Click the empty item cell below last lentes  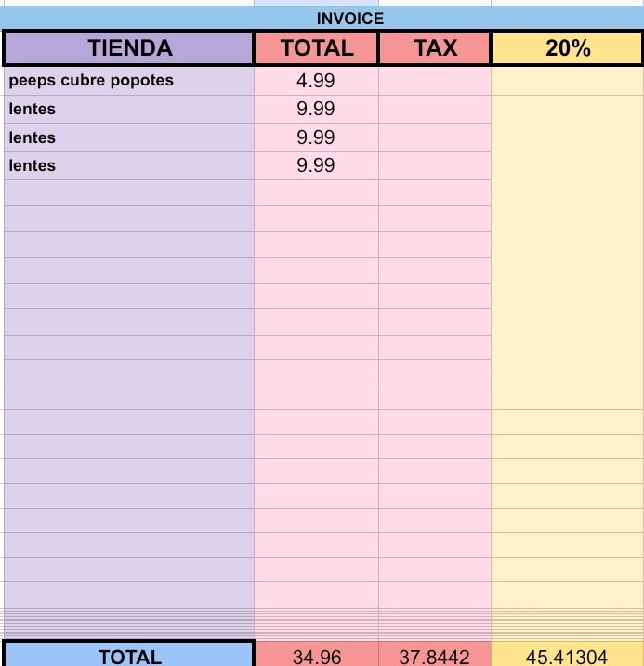129,193
